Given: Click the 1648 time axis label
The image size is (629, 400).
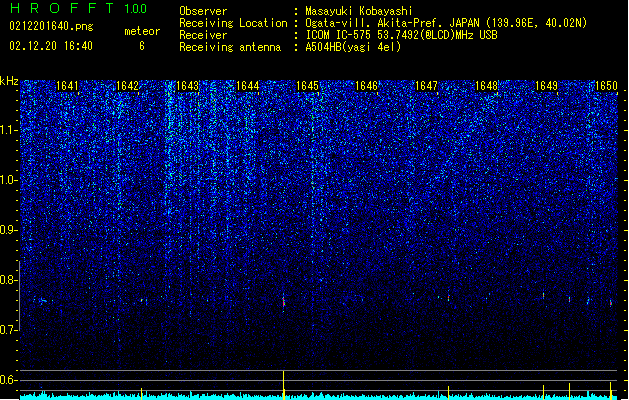Looking at the screenshot, I should pyautogui.click(x=486, y=86).
